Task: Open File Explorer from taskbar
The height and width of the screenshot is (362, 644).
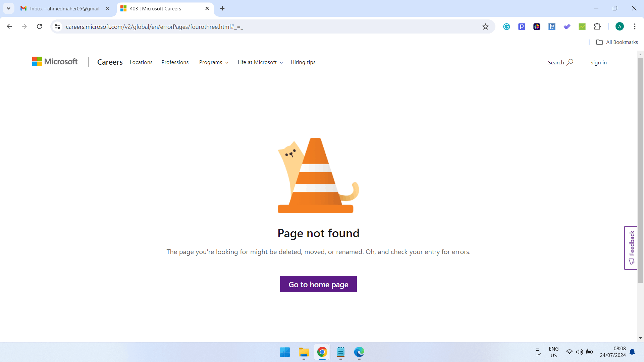Action: [304, 352]
